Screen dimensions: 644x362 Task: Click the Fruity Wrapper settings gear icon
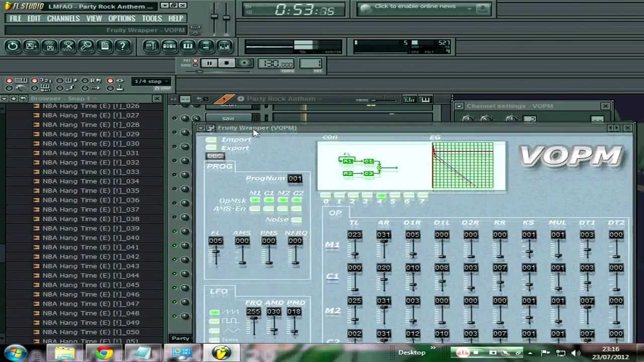tap(211, 128)
